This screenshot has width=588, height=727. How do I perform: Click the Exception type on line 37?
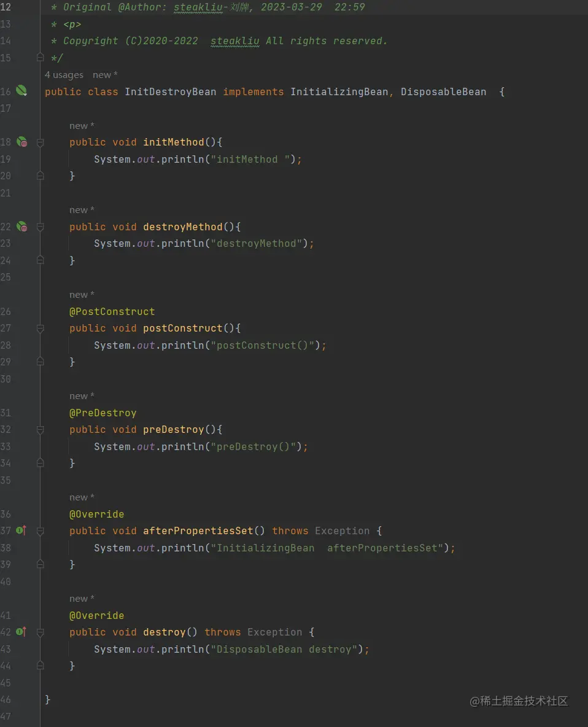click(342, 531)
